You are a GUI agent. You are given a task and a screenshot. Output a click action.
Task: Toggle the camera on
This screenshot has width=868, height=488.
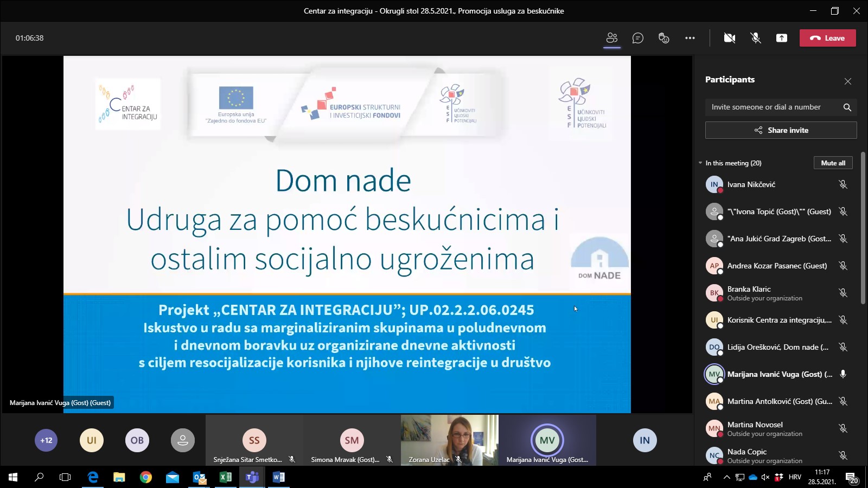point(730,38)
